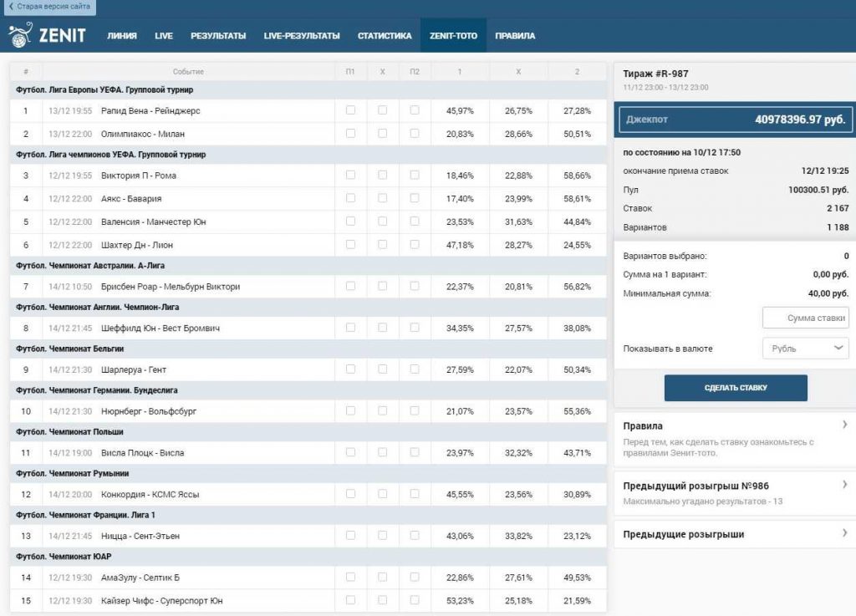Click 44,84% for Валенсия - Манчестер Юн

[577, 222]
